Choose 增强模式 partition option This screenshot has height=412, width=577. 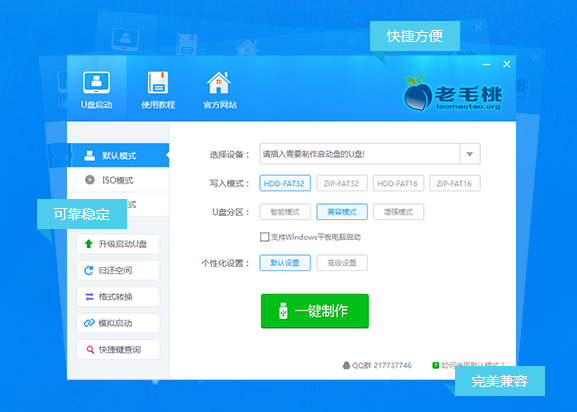pos(398,212)
